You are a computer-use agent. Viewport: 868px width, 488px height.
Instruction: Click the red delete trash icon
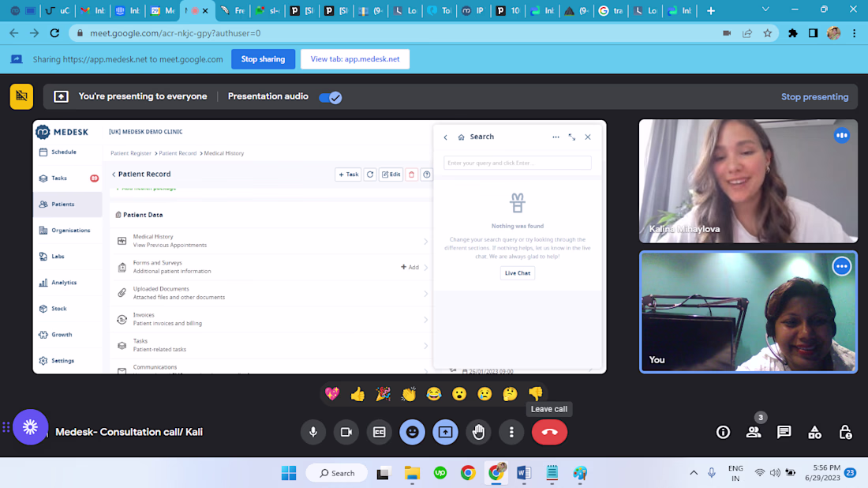click(411, 175)
